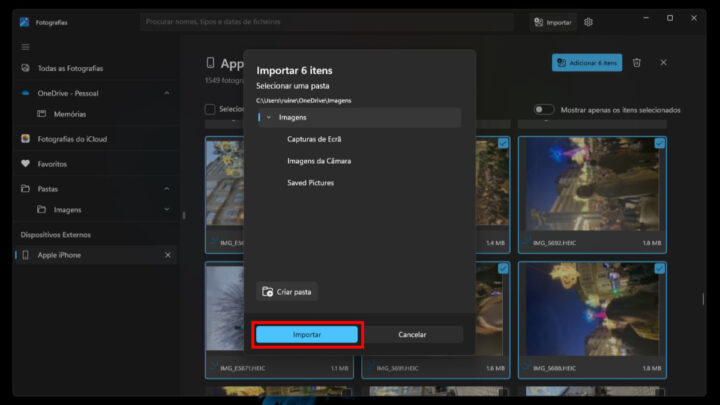The image size is (720, 405).
Task: Open Memórias under OneDrive
Action: pos(96,114)
